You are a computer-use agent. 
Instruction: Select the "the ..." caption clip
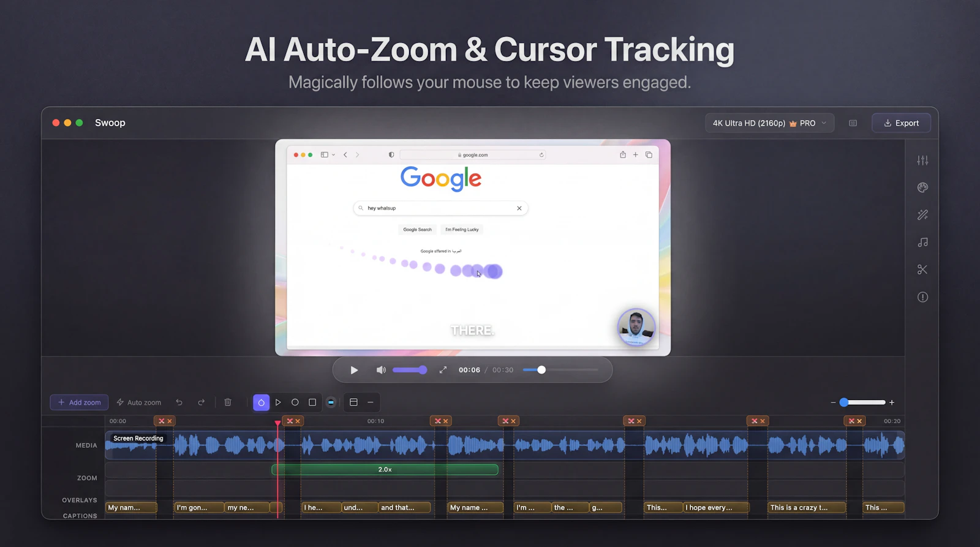[570, 507]
